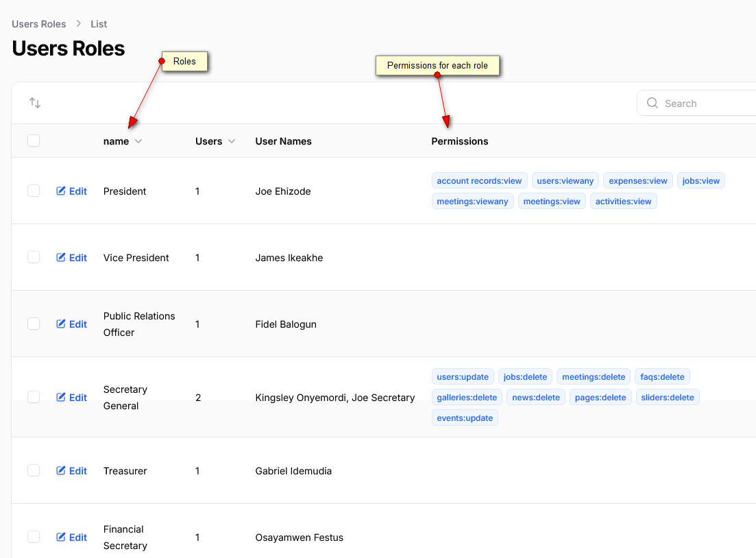Click the reorder records arrows icon
756x558 pixels.
click(x=35, y=103)
